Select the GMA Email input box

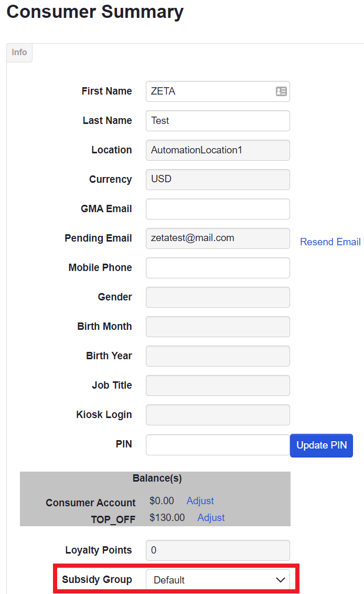point(218,209)
